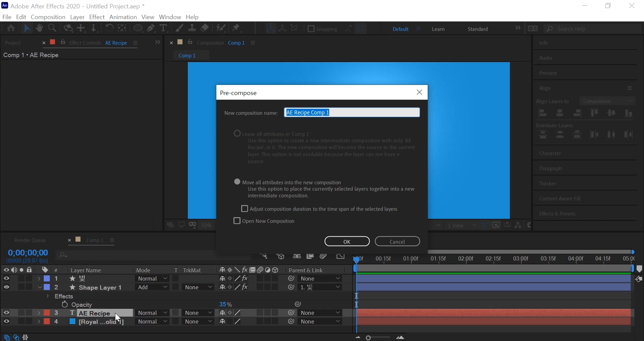644x341 pixels.
Task: Hide layer 1 eye toggle
Action: [x=6, y=279]
